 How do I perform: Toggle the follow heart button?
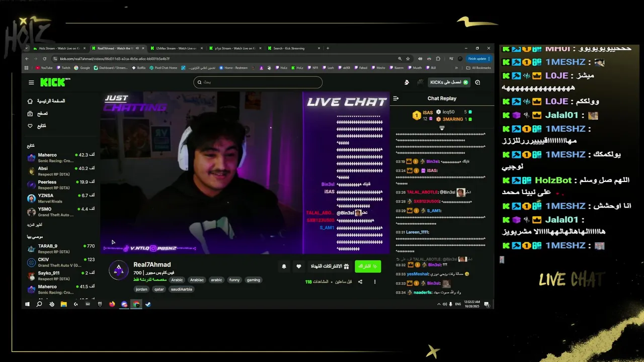(x=298, y=266)
